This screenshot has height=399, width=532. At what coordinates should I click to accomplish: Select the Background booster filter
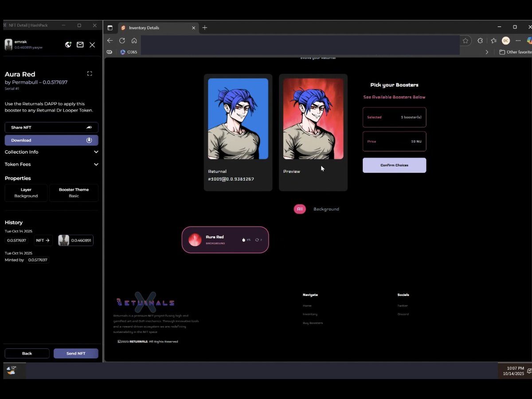326,209
